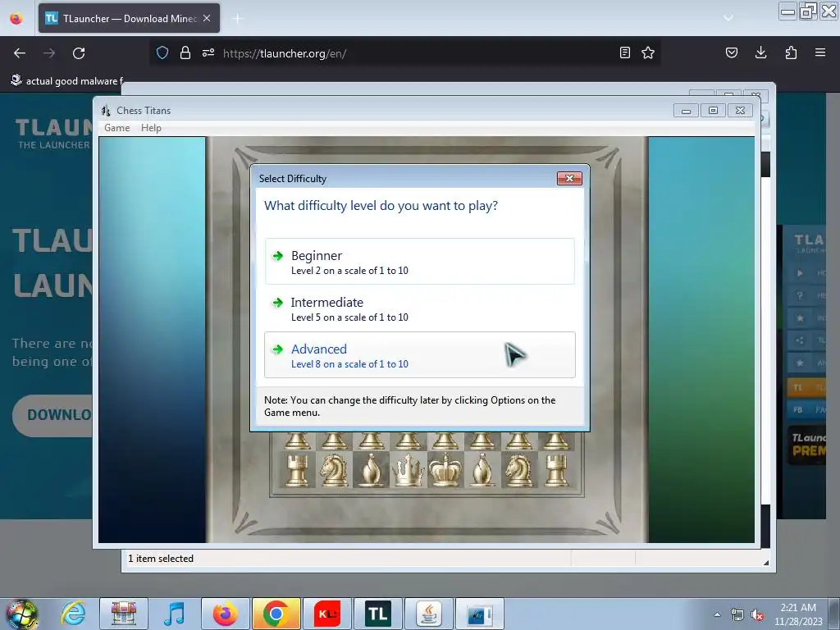This screenshot has width=840, height=630.
Task: Toggle reader view in Firefox
Action: (x=624, y=52)
